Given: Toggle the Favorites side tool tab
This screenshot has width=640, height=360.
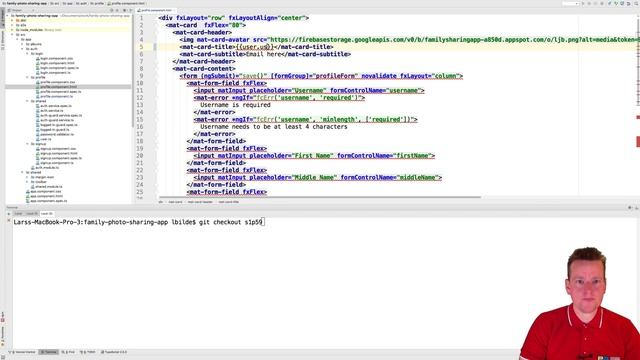Looking at the screenshot, I should [x=2, y=336].
